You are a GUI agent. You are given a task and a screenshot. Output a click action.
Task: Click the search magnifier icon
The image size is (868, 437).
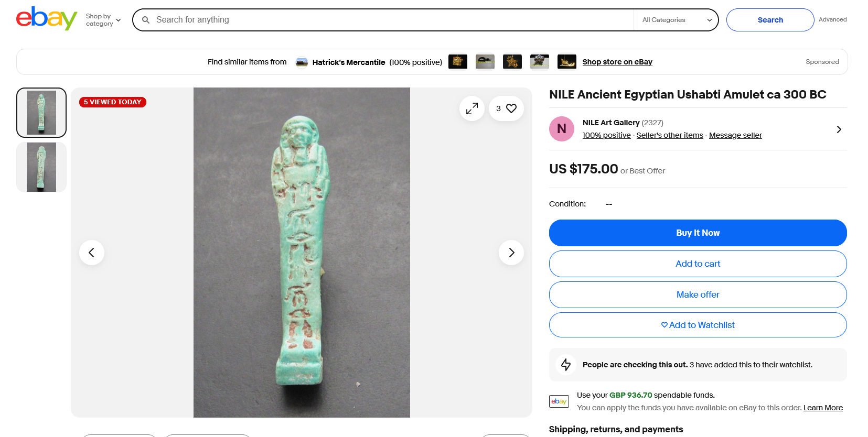(x=146, y=20)
